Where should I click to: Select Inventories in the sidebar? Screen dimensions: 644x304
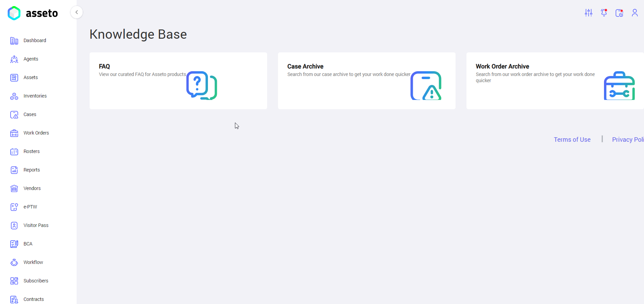(35, 96)
